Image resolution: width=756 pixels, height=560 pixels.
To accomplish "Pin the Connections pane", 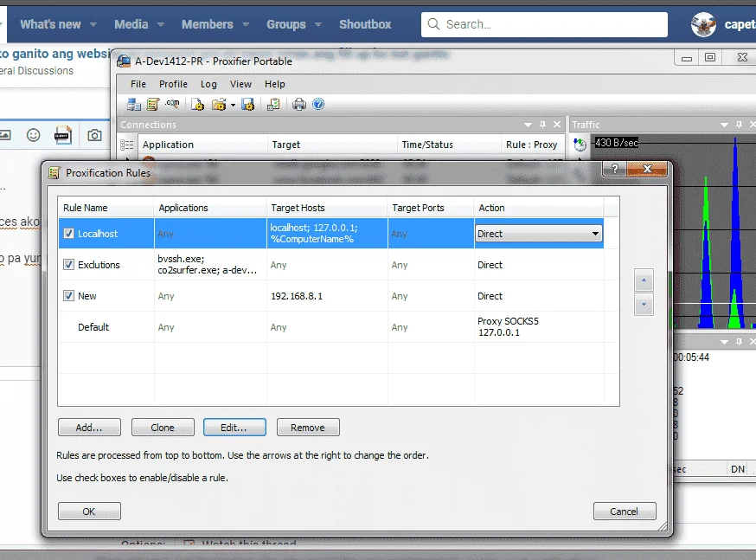I will (x=543, y=125).
